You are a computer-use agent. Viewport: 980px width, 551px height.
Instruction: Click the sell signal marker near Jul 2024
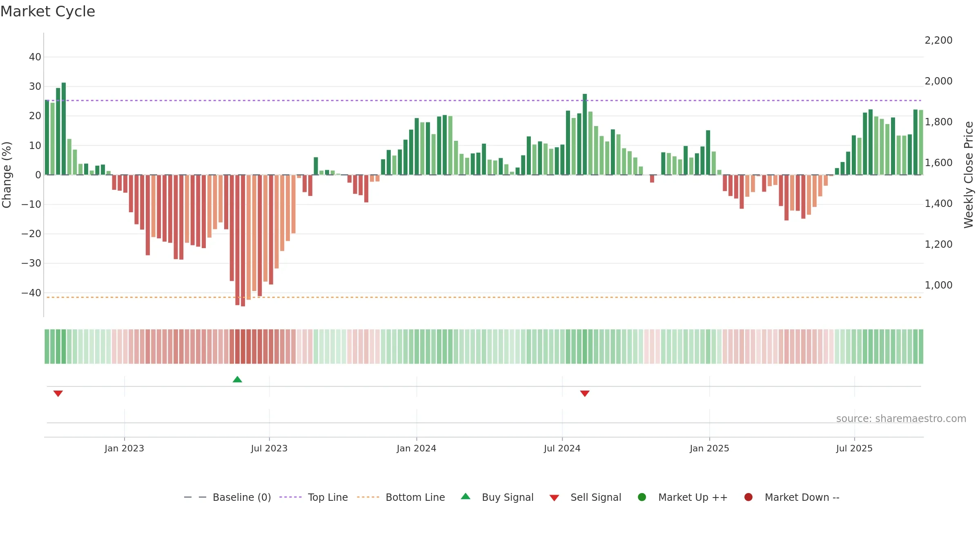pyautogui.click(x=585, y=393)
